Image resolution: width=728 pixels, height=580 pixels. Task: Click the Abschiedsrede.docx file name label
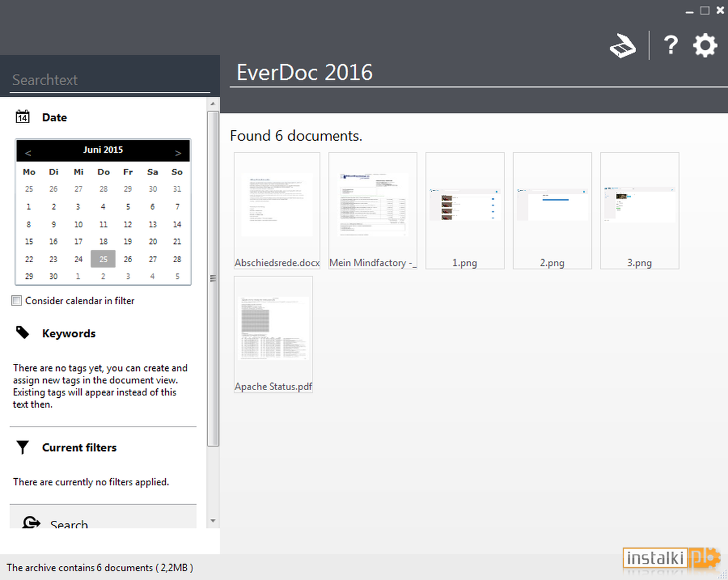[277, 263]
